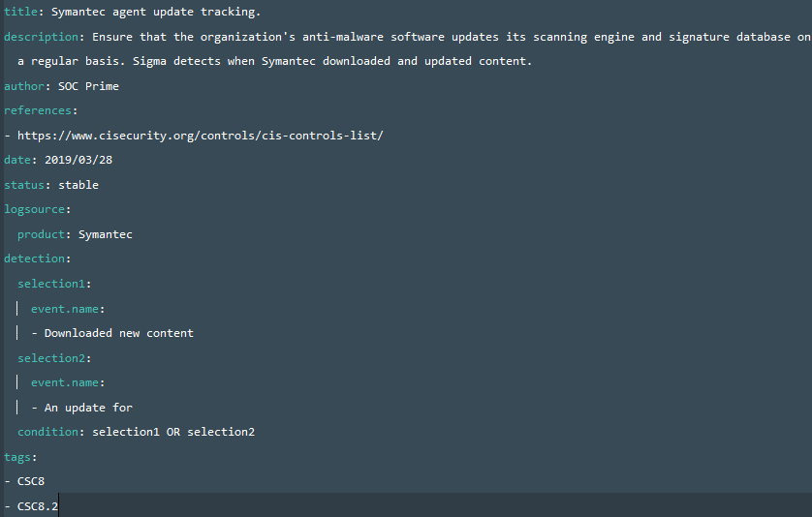
Task: Place cursor in the title key
Action: 20,12
